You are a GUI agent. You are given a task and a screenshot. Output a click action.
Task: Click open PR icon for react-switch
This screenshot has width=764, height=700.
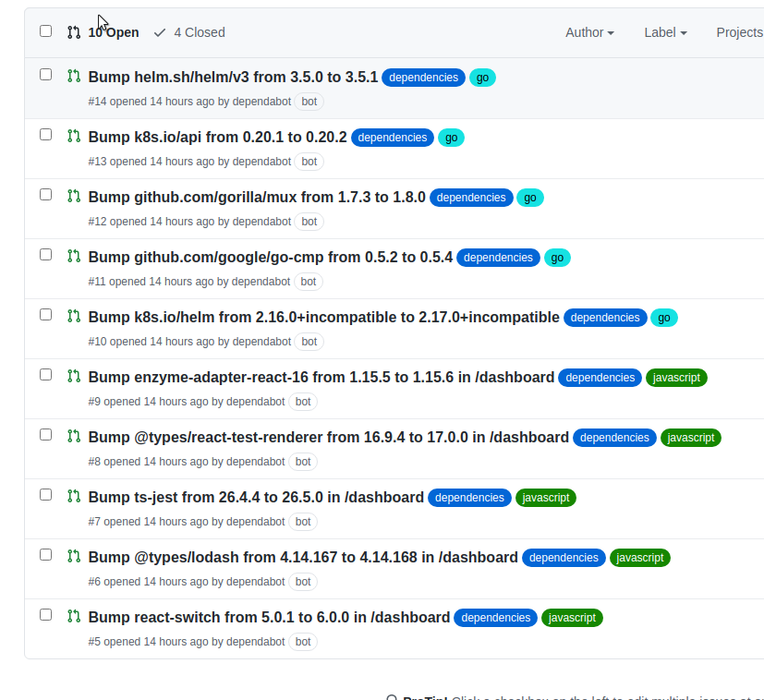[x=74, y=616]
